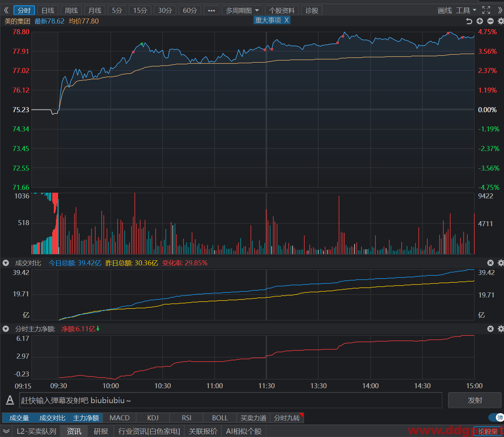Close the 成交对比 sub-chart panel
The image size is (504, 437).
coord(490,263)
